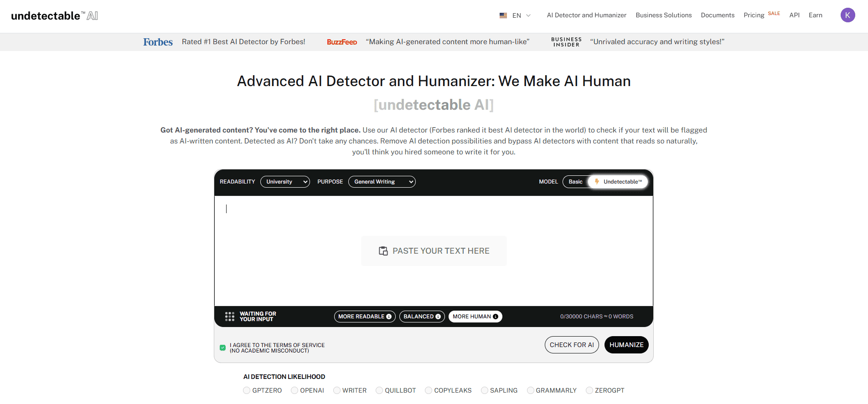The image size is (868, 404).
Task: Click the Forbes logo
Action: point(158,42)
